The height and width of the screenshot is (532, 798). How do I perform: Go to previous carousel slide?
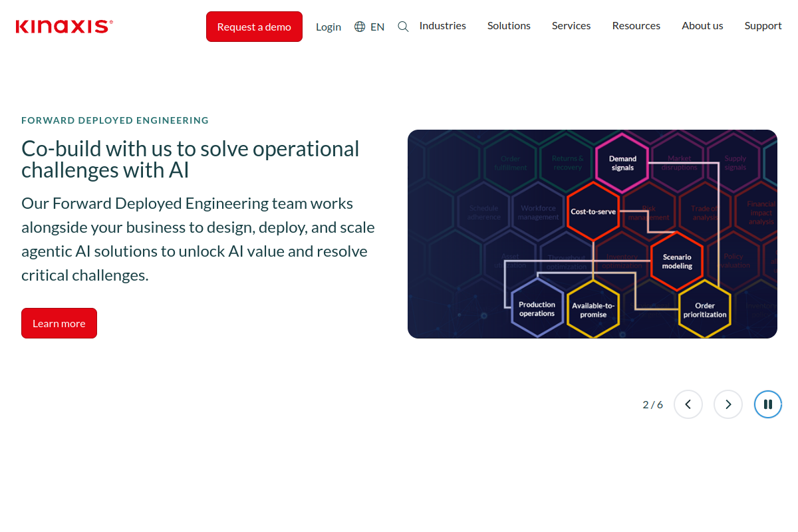[x=688, y=404]
